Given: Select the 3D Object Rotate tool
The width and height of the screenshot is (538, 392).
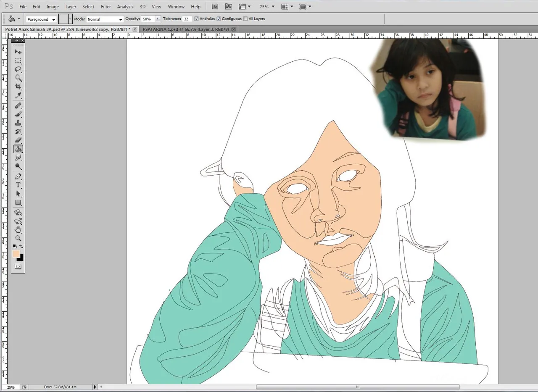Looking at the screenshot, I should pyautogui.click(x=18, y=213).
